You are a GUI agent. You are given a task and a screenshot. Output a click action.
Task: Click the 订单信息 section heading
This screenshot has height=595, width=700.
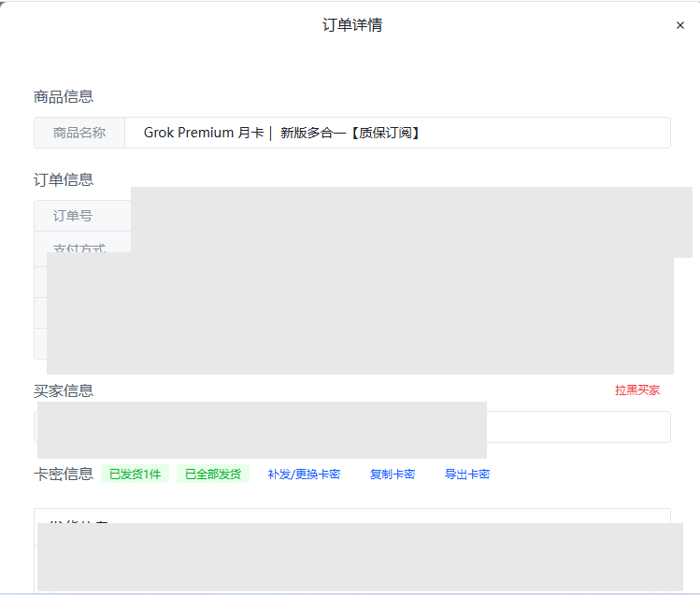click(x=64, y=179)
